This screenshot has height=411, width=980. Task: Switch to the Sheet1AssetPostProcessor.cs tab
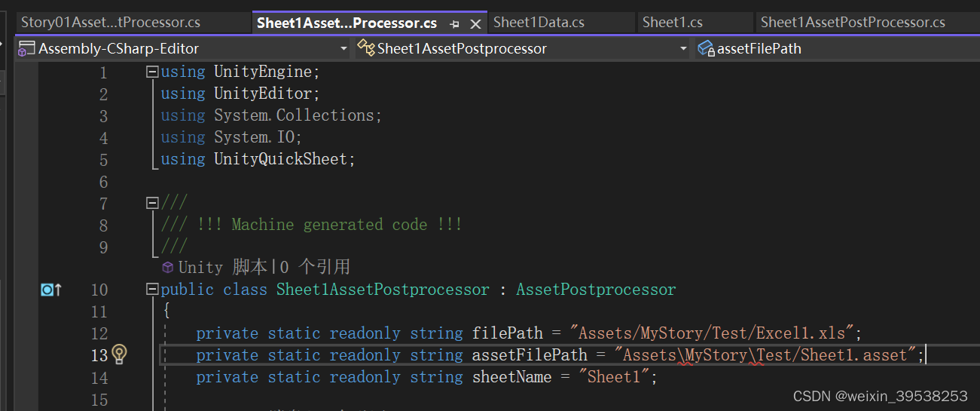tap(853, 23)
